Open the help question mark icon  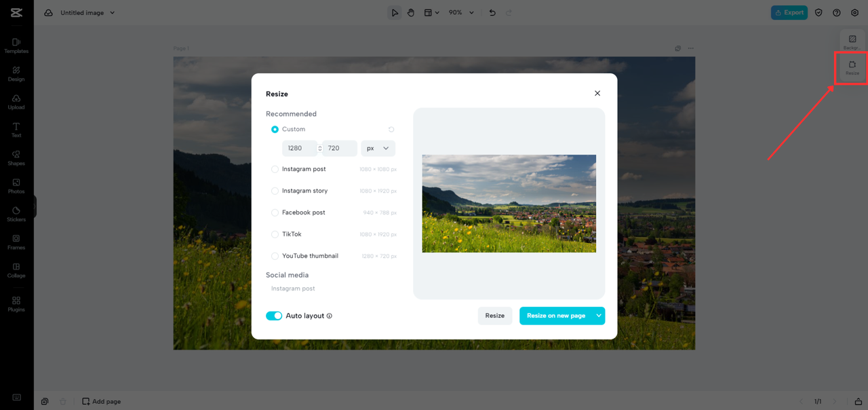point(837,13)
